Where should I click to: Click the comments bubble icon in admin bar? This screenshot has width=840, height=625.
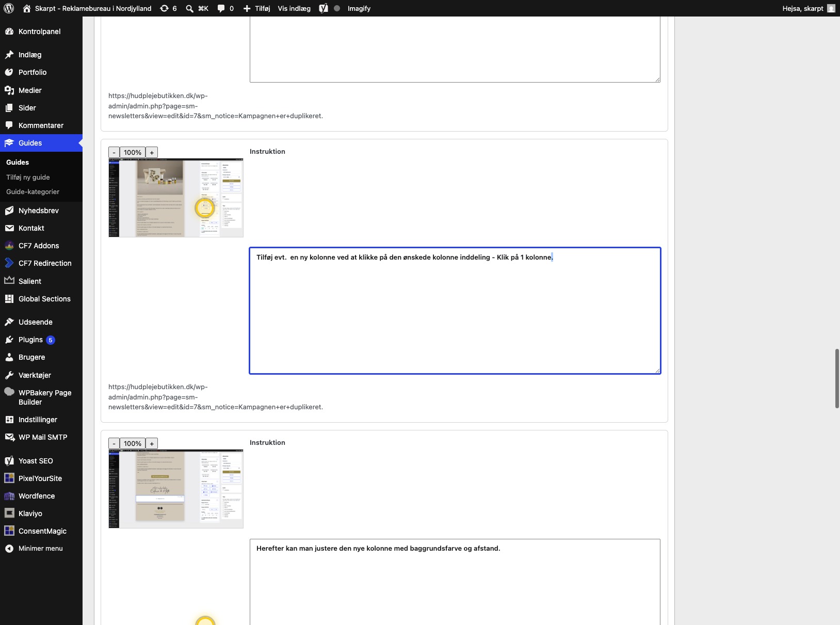(225, 8)
